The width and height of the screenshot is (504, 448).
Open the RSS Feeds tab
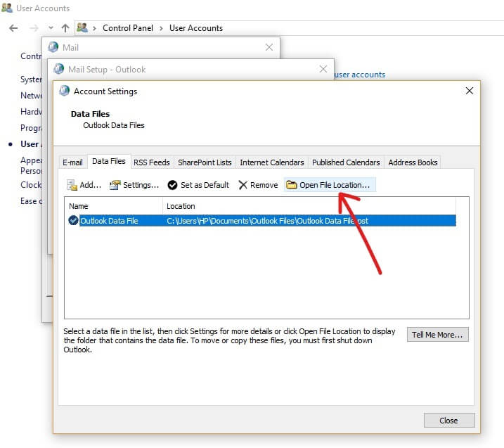(x=151, y=162)
